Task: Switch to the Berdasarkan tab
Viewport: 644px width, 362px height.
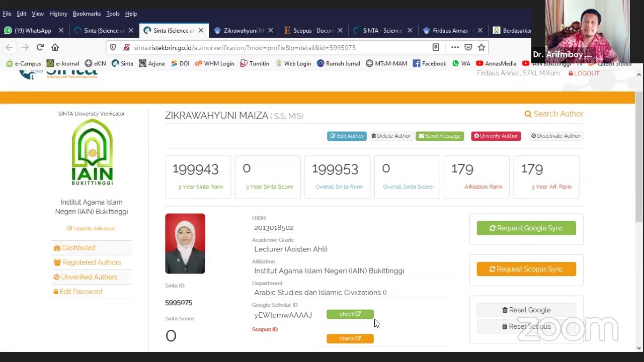Action: click(511, 31)
